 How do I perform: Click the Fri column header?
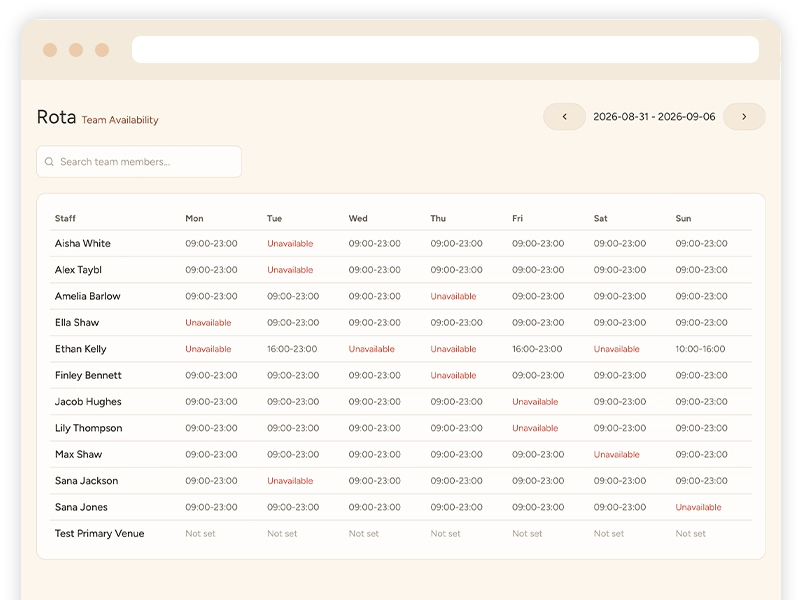517,218
